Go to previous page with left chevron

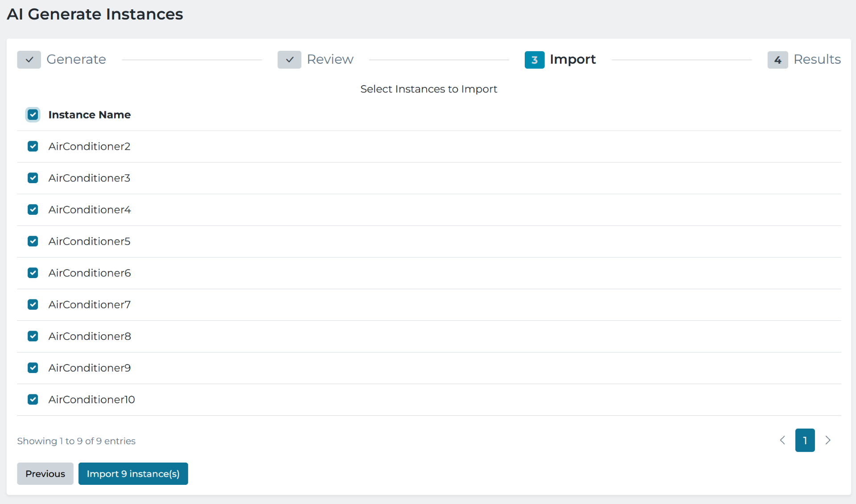point(782,440)
